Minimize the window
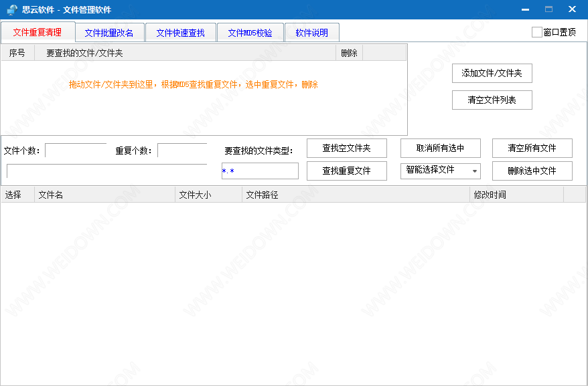 point(525,9)
